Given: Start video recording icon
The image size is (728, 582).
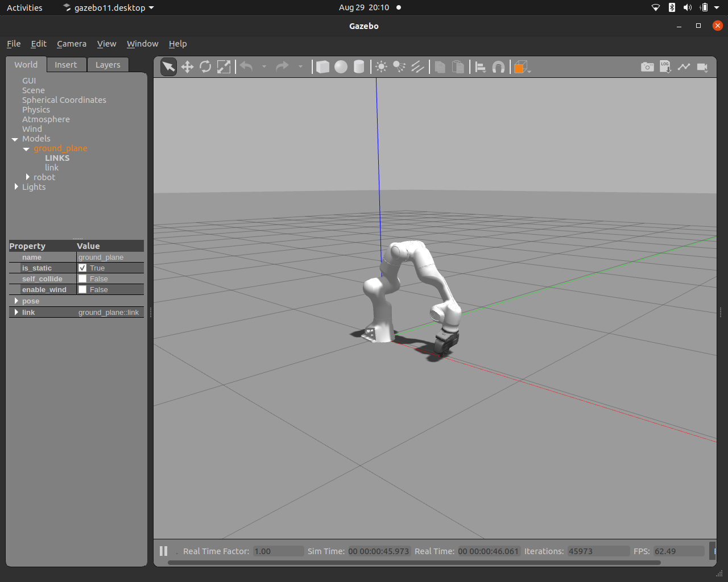Looking at the screenshot, I should [702, 67].
